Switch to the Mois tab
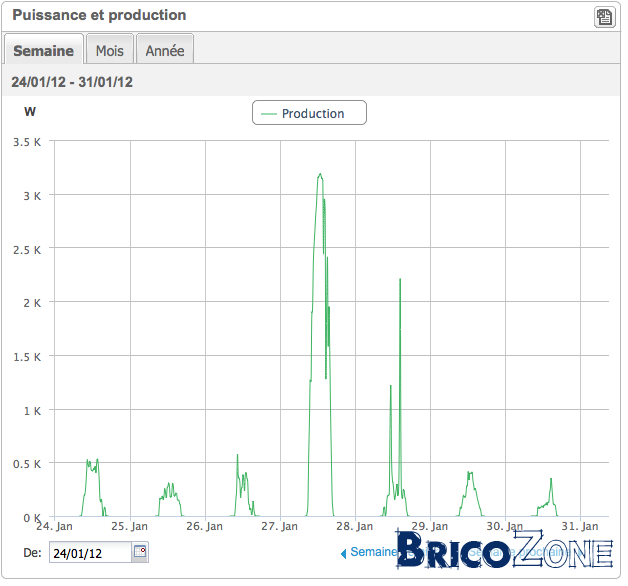Image resolution: width=628 pixels, height=586 pixels. pyautogui.click(x=110, y=51)
